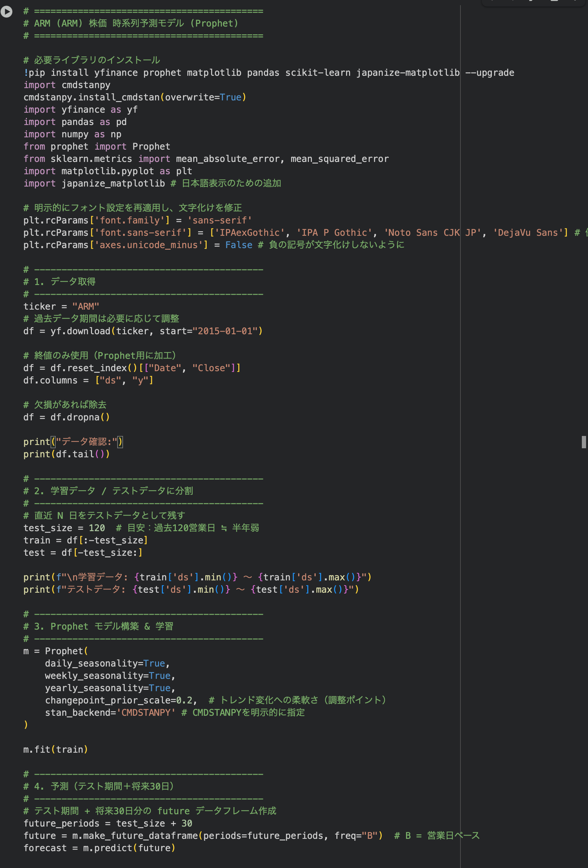This screenshot has height=868, width=588.
Task: Click the 'from sklearn.metrics import' line
Action: [206, 159]
